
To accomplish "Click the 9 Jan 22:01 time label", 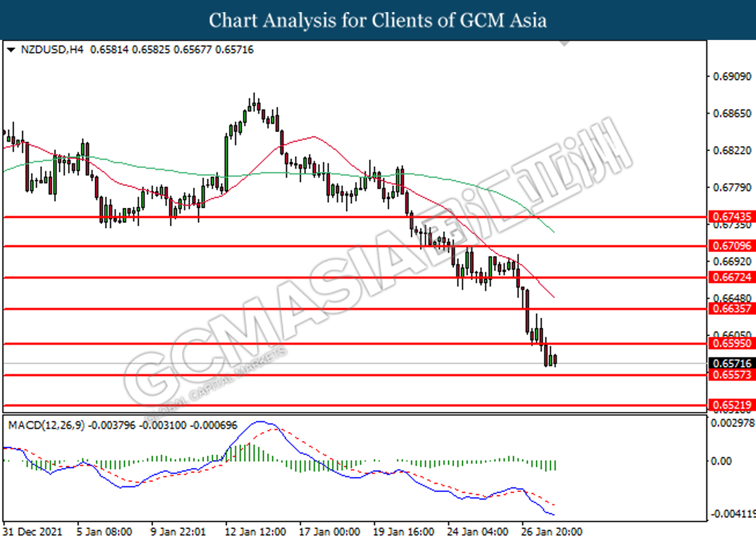I will 178,532.
